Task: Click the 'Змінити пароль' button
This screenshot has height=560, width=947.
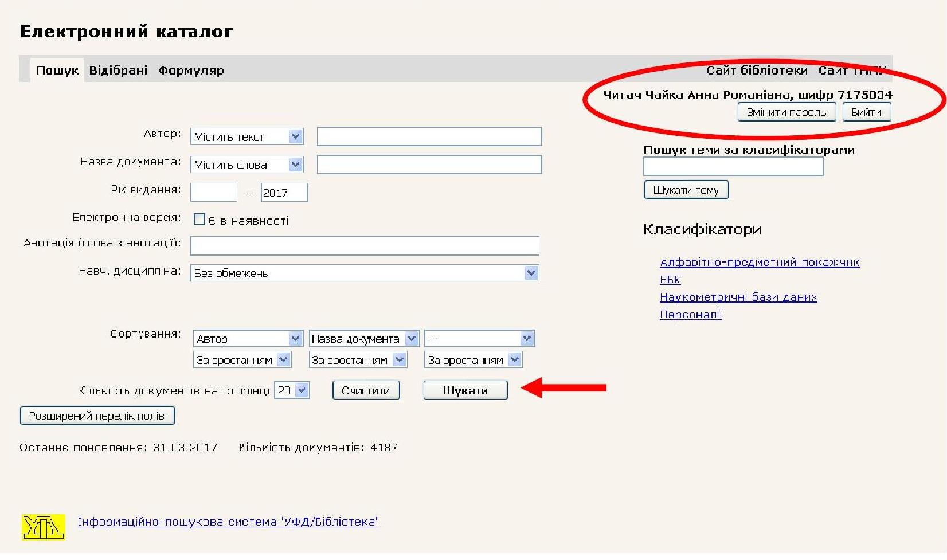Action: [786, 112]
